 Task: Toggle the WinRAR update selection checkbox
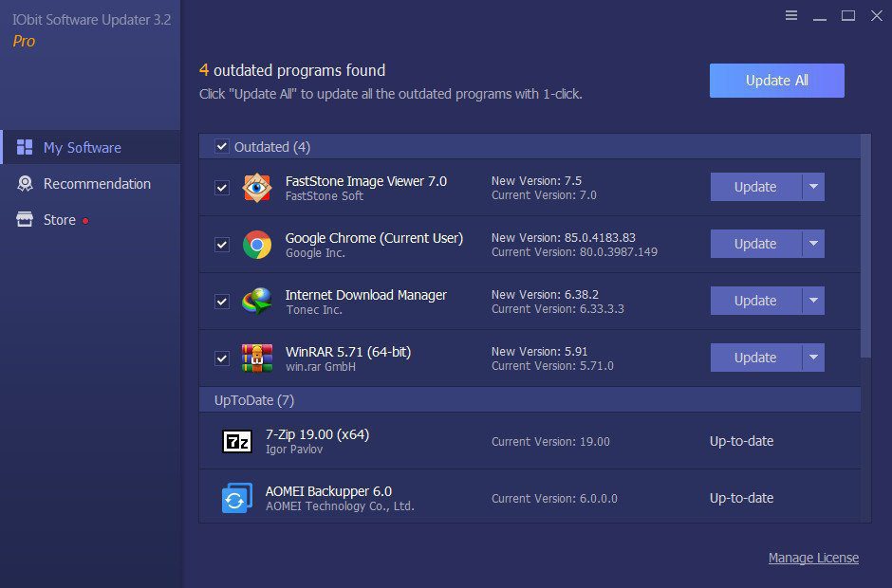click(221, 358)
